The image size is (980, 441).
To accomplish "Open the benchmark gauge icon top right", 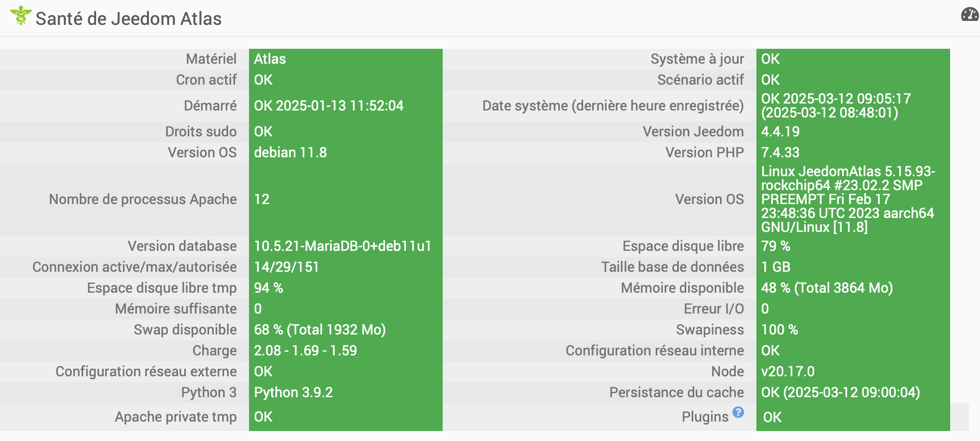I will point(970,14).
